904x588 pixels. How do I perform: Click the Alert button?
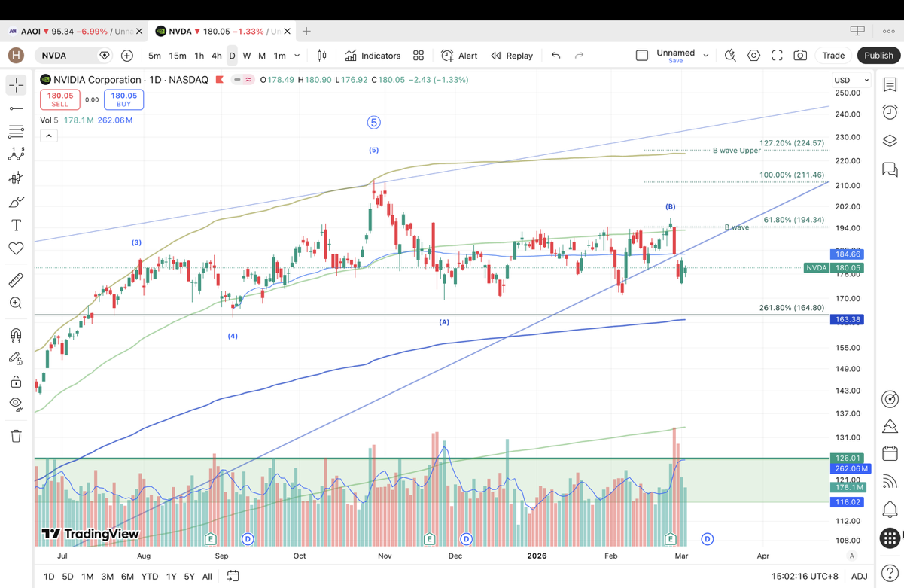click(459, 56)
